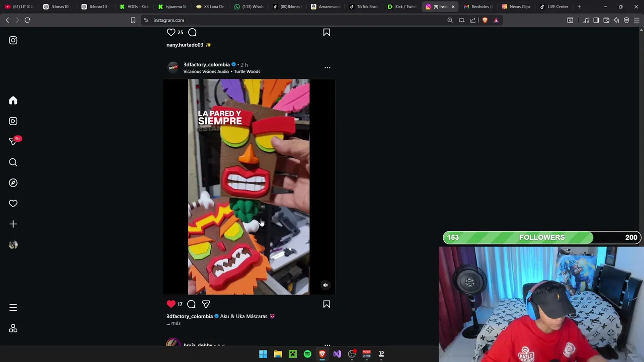The height and width of the screenshot is (362, 644).
Task: Open the hamburger More menu in sidebar
Action: [x=13, y=308]
